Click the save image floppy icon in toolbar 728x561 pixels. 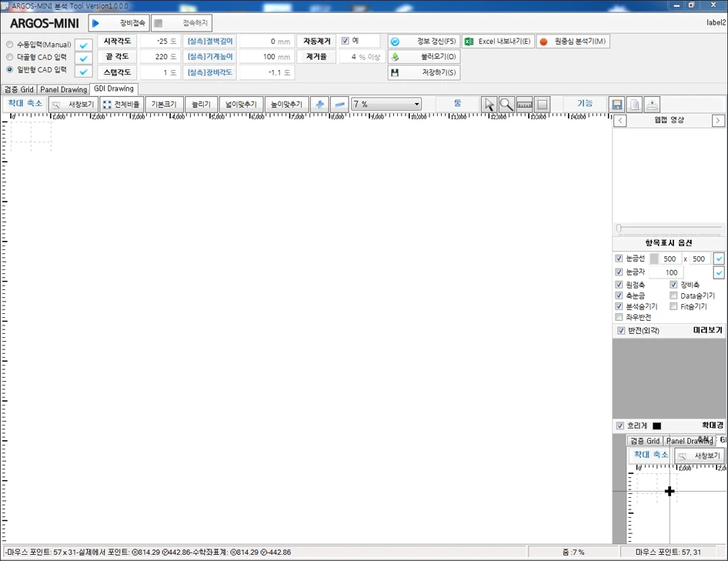[x=617, y=105]
